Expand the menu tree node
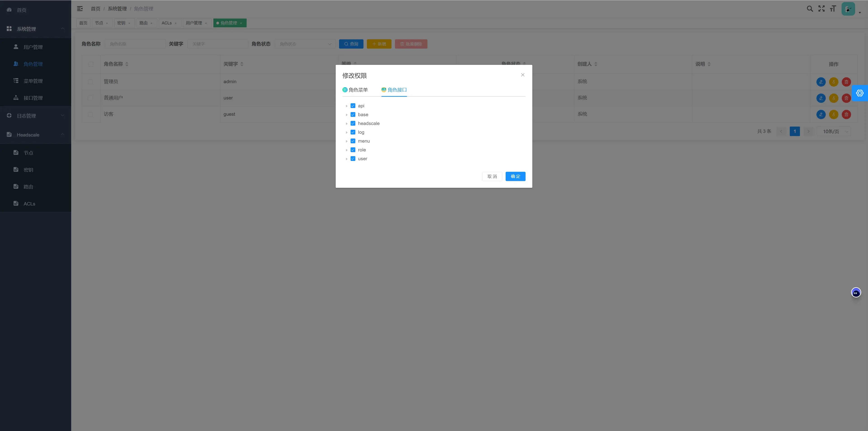 click(x=346, y=141)
